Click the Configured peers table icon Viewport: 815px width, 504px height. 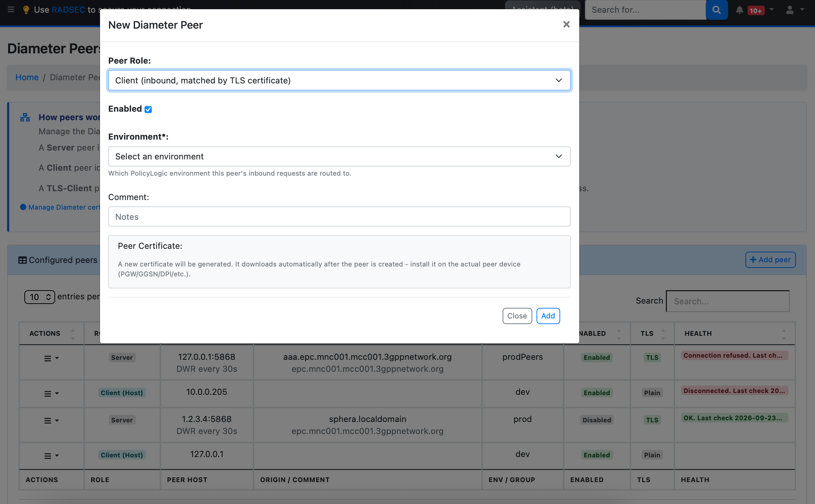coord(22,260)
